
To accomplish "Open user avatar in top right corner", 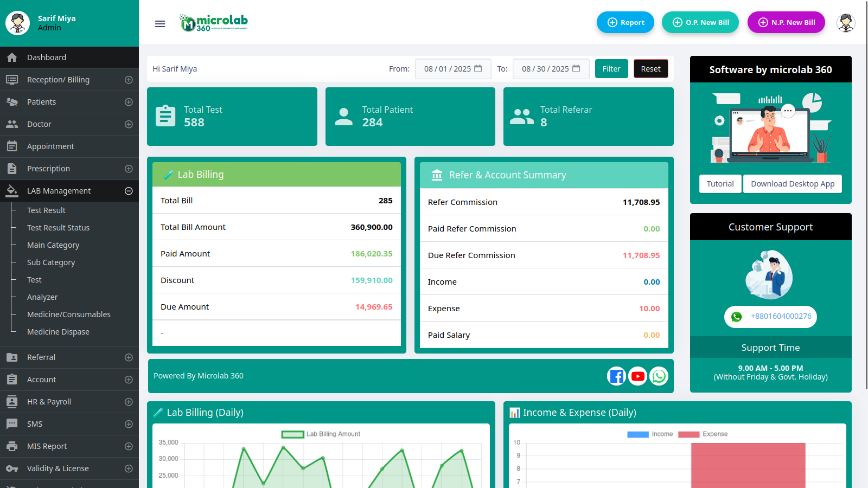I will (x=846, y=23).
